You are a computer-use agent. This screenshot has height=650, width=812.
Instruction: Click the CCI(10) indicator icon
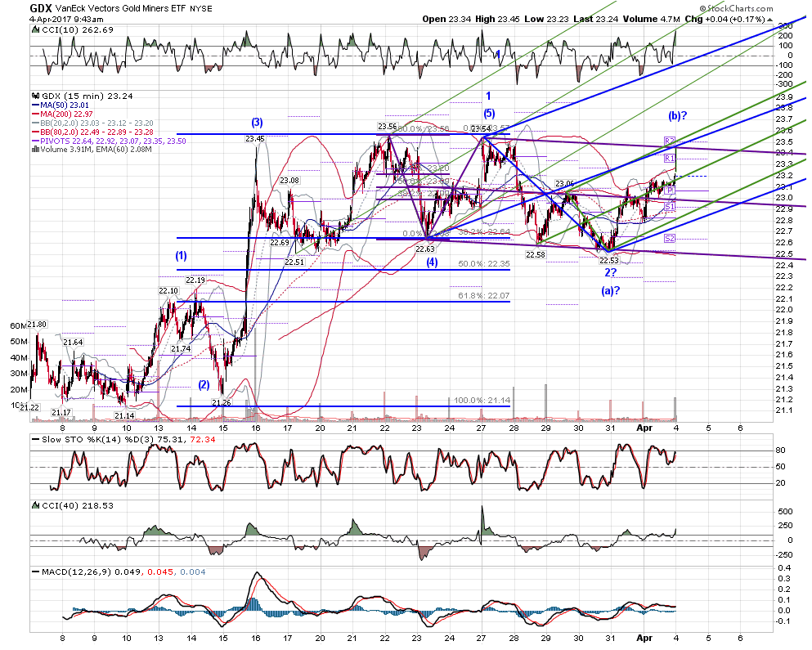(36, 29)
